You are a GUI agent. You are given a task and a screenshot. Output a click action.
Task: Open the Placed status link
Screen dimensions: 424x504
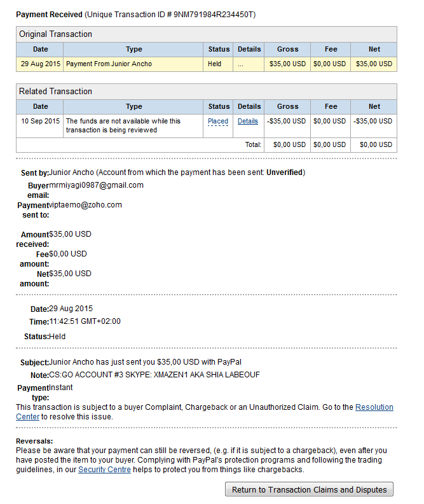tap(218, 121)
